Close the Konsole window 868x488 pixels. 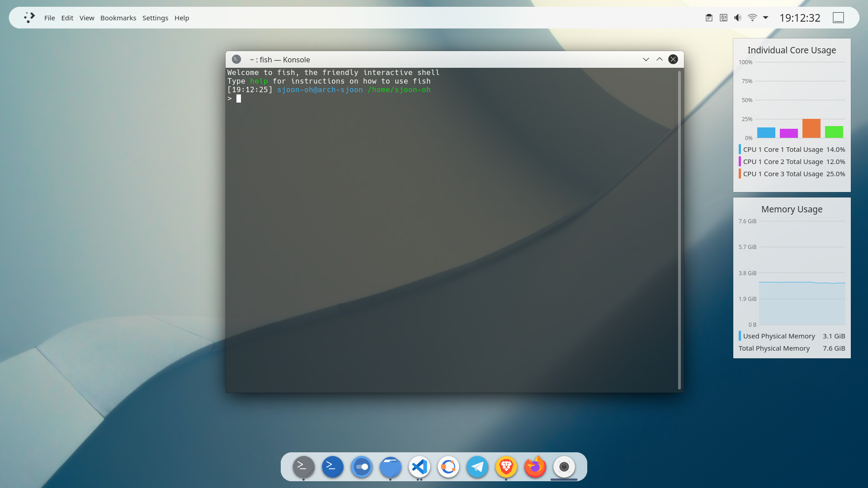coord(673,59)
